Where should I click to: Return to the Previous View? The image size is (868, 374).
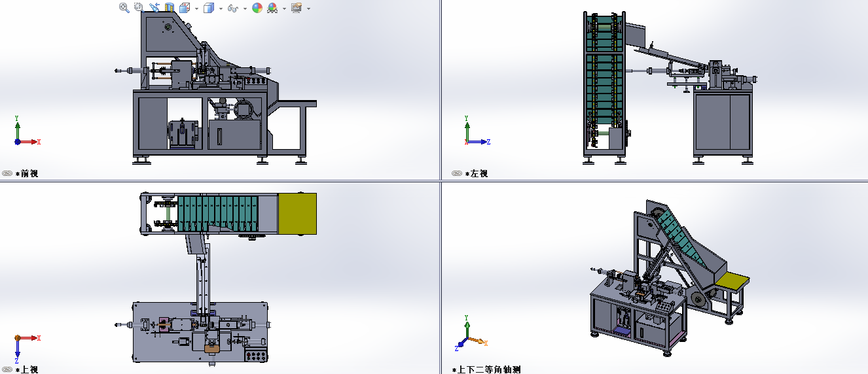click(154, 8)
